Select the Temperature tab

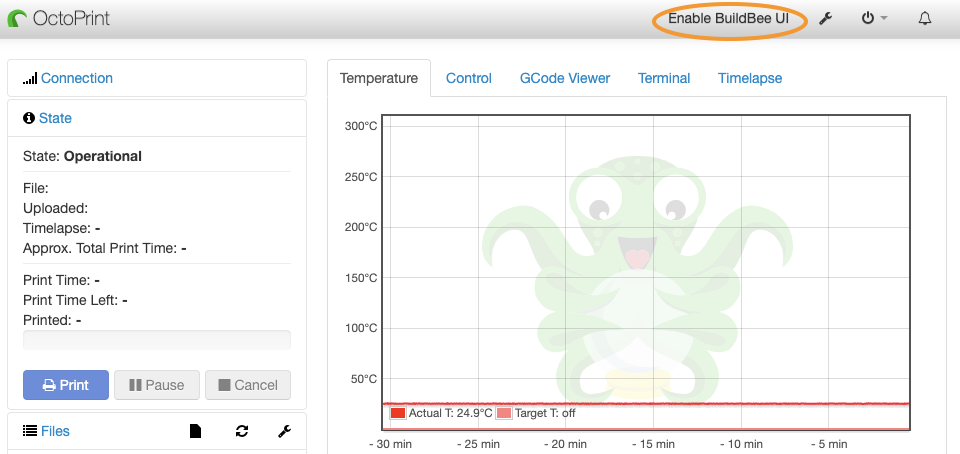click(379, 78)
